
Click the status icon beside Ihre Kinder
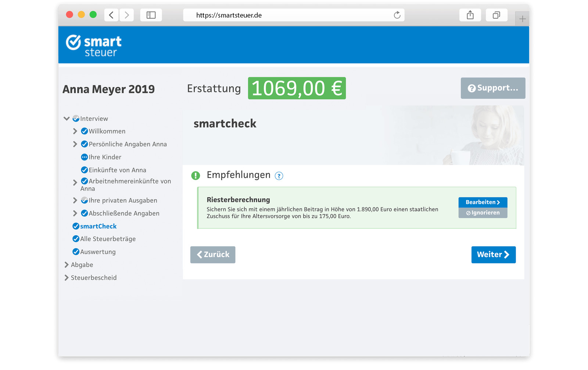tap(85, 157)
